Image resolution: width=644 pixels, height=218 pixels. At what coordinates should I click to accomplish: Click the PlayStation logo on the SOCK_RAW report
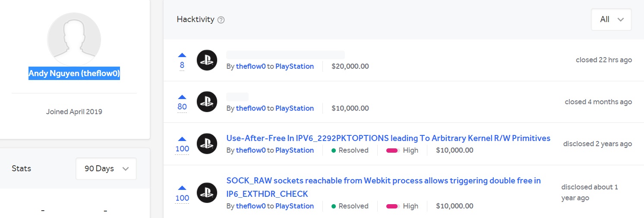(x=207, y=193)
